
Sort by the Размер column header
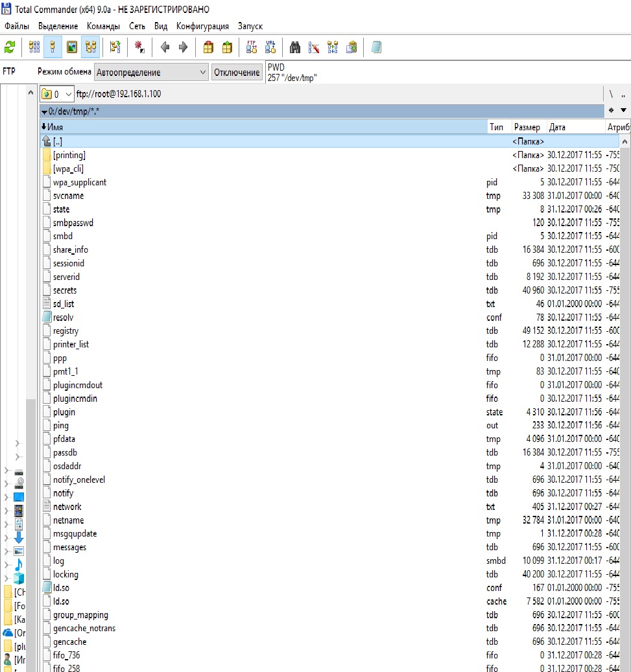click(x=529, y=127)
